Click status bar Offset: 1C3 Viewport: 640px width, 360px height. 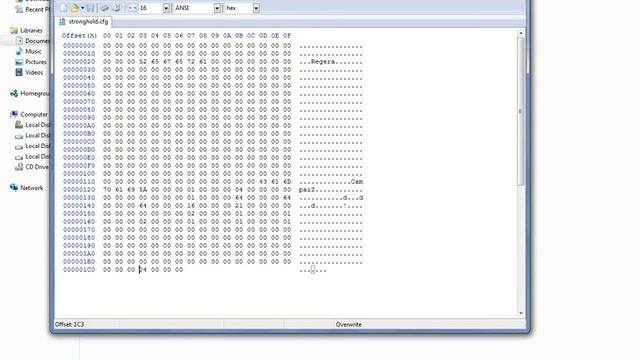click(x=69, y=324)
